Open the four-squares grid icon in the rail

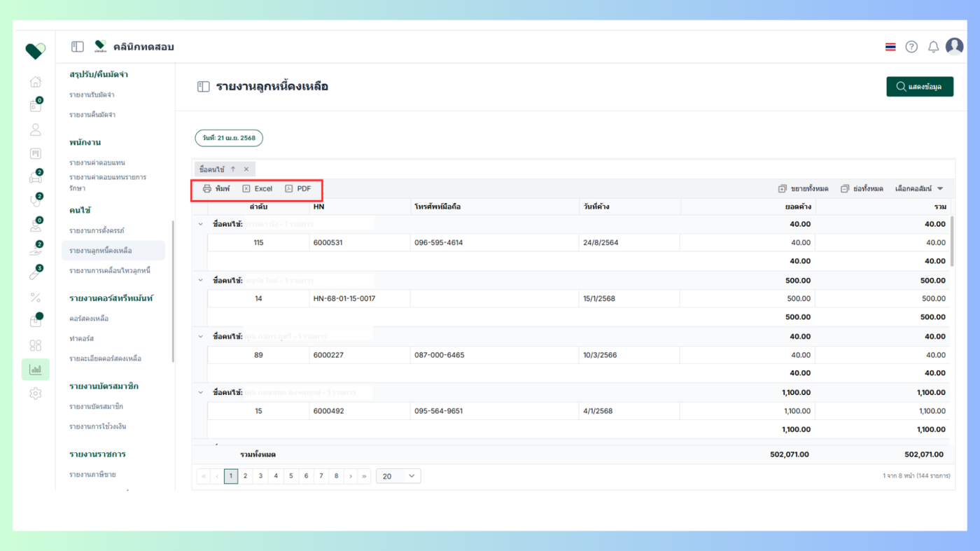[x=35, y=345]
